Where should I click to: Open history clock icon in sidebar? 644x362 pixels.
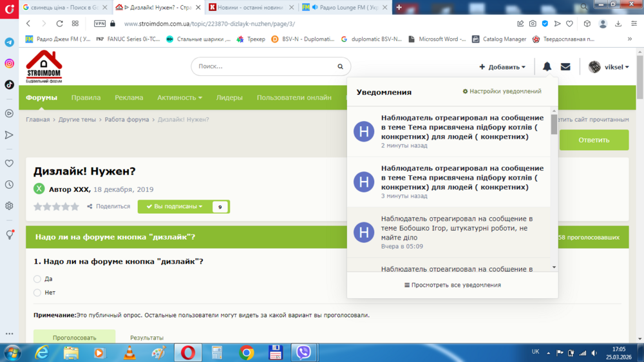tap(9, 184)
